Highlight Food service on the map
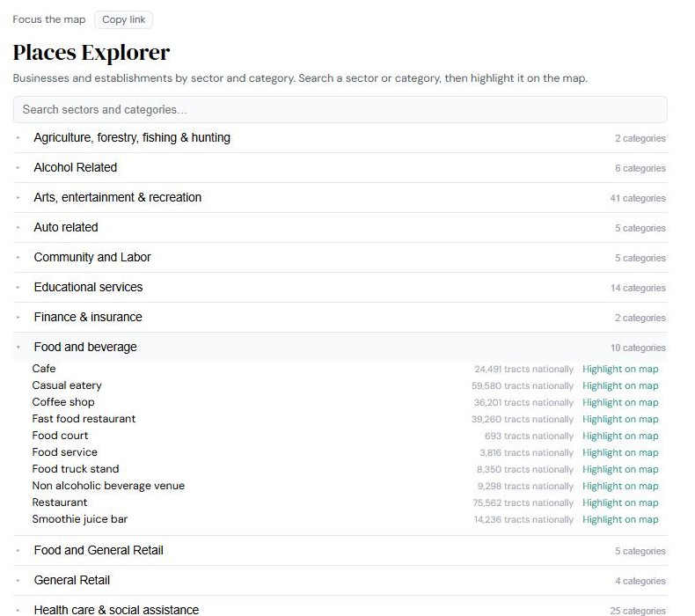 [620, 453]
